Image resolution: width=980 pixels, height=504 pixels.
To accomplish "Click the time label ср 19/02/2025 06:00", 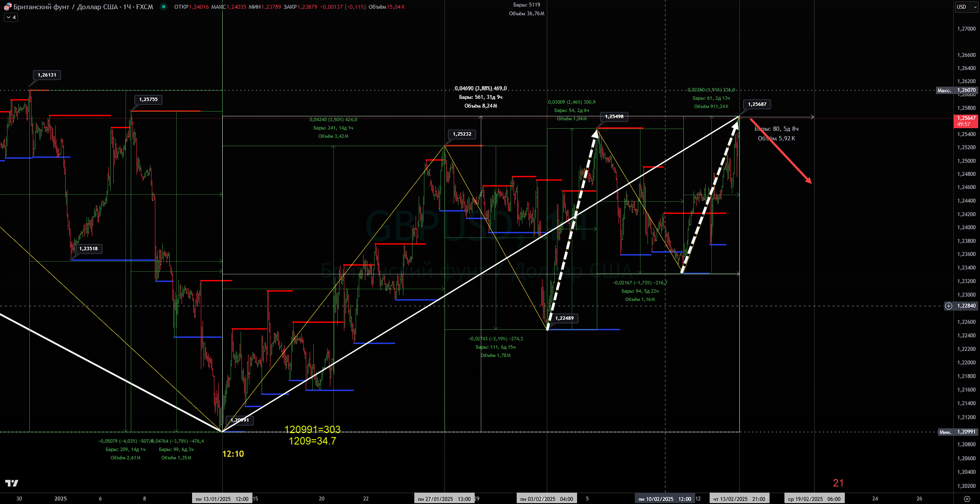I will (814, 499).
